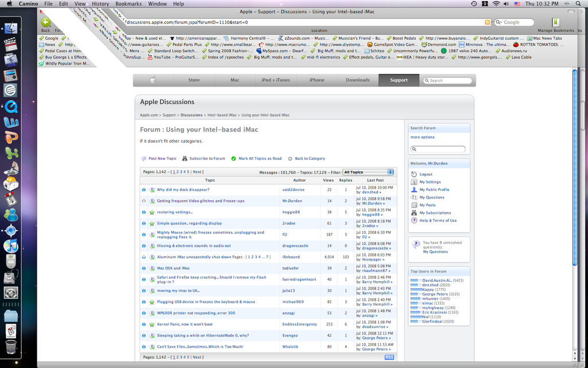The image size is (588, 368).
Task: Click the Mark All Topics as Read checkmark
Action: 234,159
